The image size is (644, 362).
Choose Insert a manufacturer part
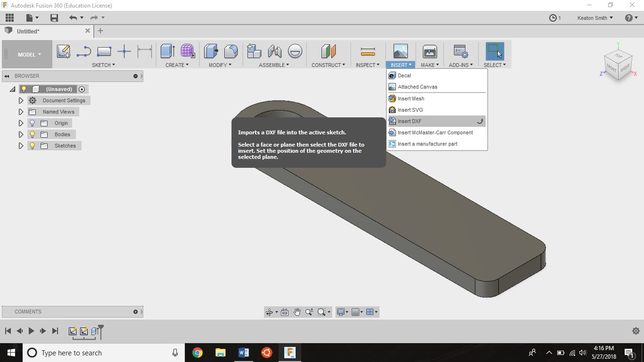coord(437,144)
